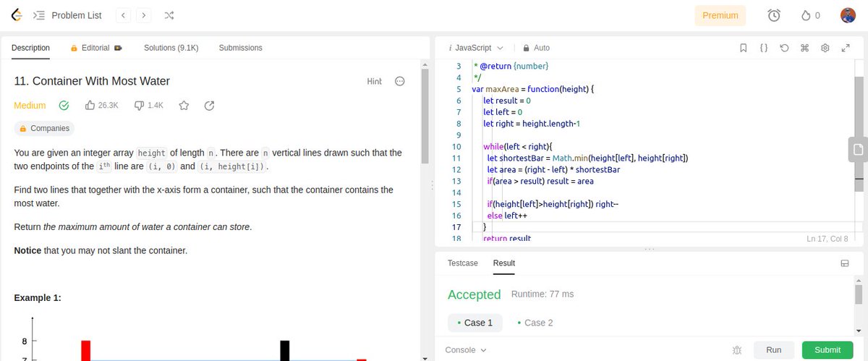Select Case 1 result
Image resolution: width=868 pixels, height=361 pixels.
click(x=475, y=323)
